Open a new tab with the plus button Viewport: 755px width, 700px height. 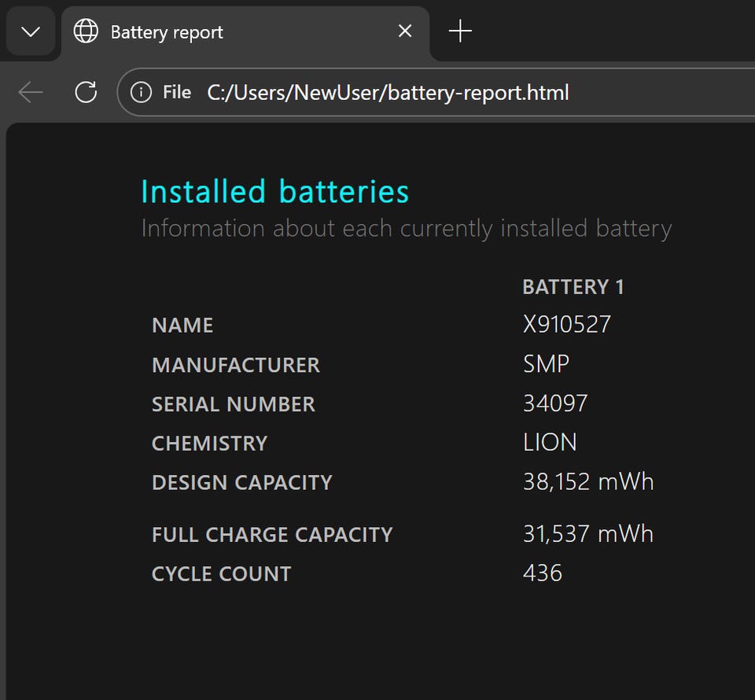tap(460, 31)
